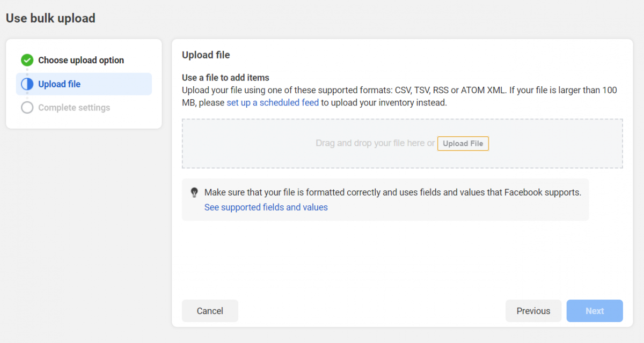The image size is (644, 343).
Task: Go to the Choose upload option step
Action: click(x=81, y=60)
